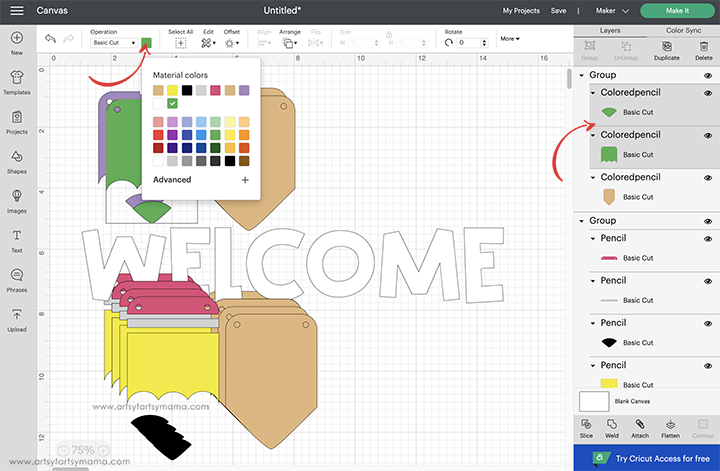Zoom in using the plus icon

(104, 450)
